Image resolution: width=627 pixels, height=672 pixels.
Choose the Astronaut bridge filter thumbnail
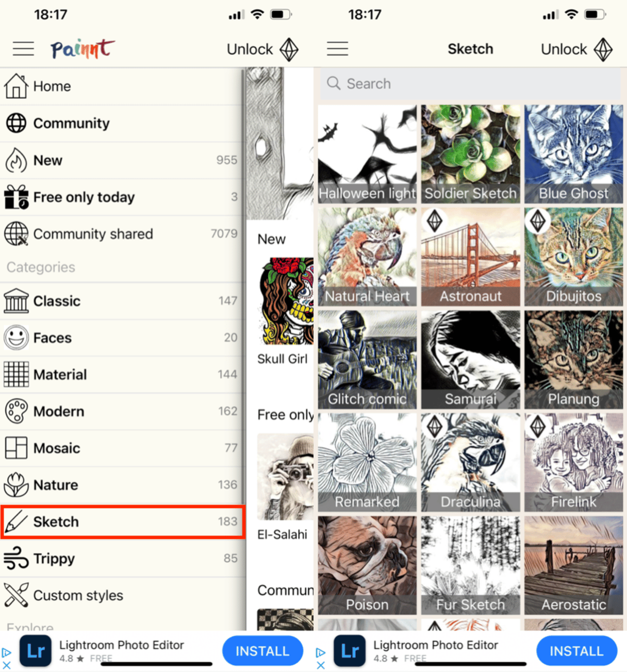tap(470, 257)
